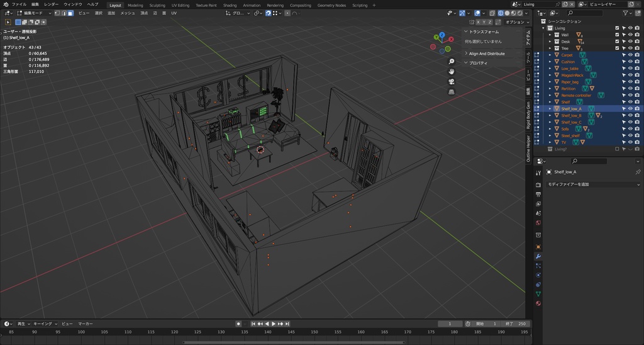Click the camera view icon in viewport
Screen dimensions: 644x345
click(452, 81)
